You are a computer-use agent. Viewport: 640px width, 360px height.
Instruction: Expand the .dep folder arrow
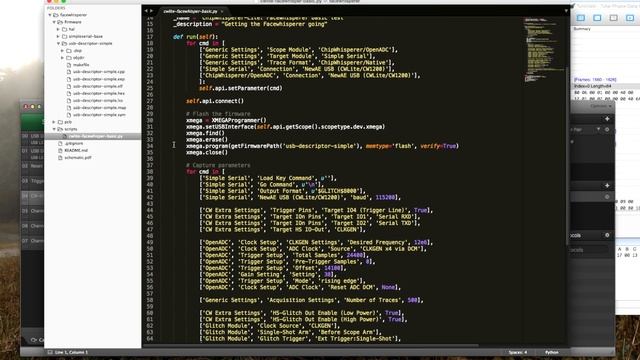pos(62,51)
